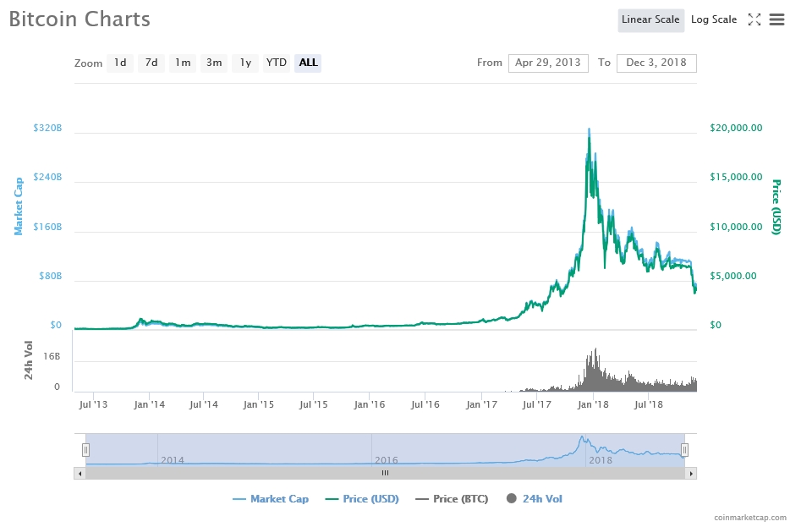Set zoom range to 7d
The width and height of the screenshot is (812, 527).
pyautogui.click(x=151, y=63)
